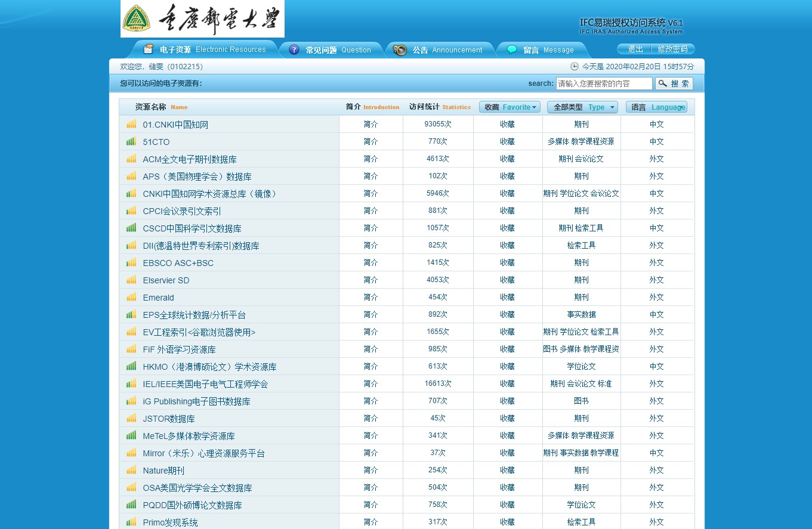Open the CPCI会议录引文索引 link
The height and width of the screenshot is (529, 812).
(x=182, y=211)
